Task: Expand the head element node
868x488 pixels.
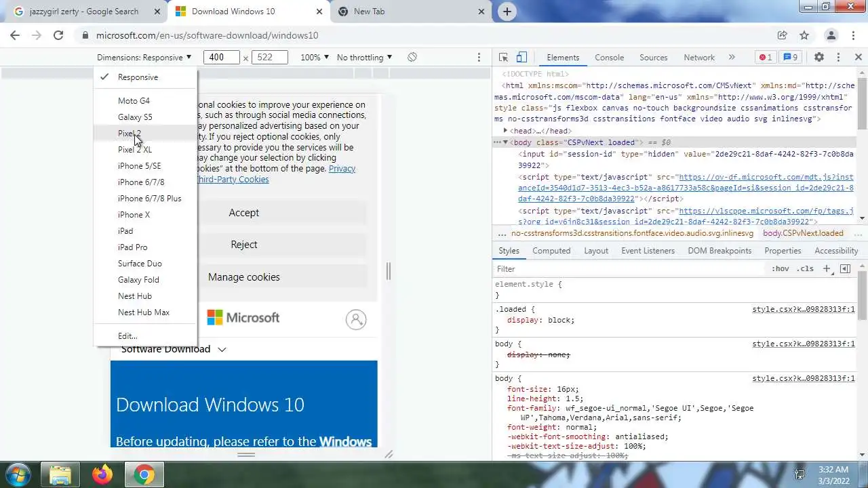Action: click(x=505, y=131)
